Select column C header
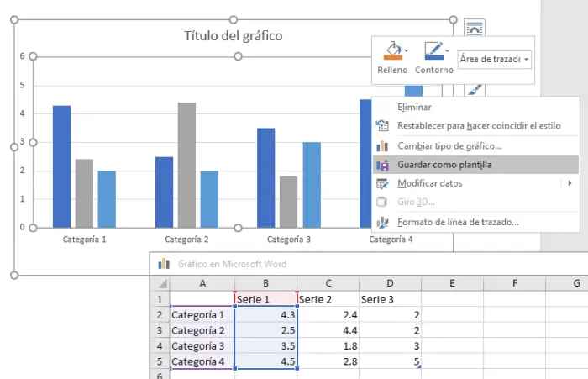 [x=328, y=283]
